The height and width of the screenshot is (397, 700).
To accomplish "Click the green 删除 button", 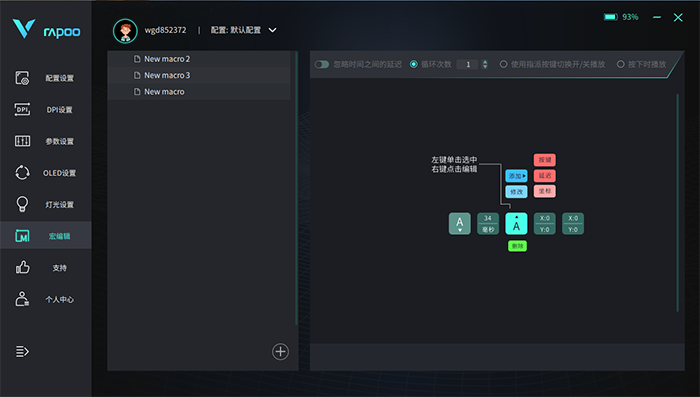I will pyautogui.click(x=517, y=246).
